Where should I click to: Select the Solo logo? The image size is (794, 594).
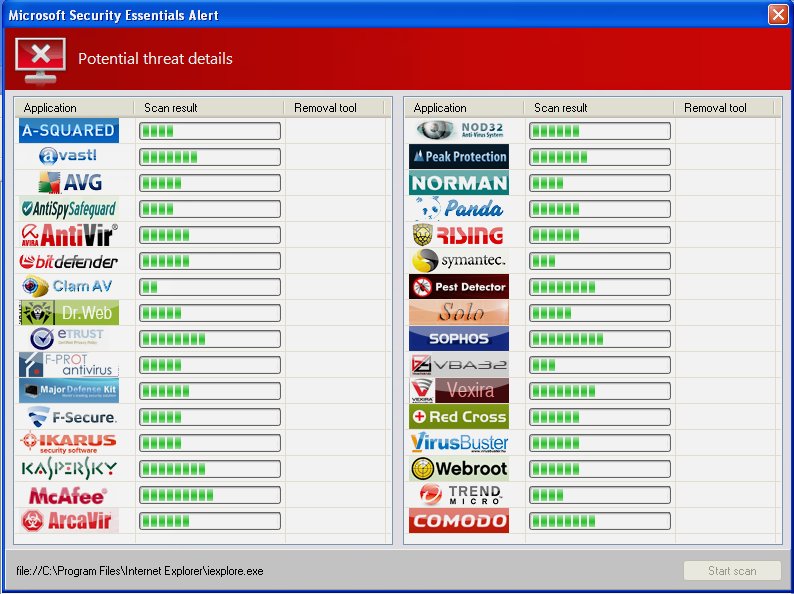(x=459, y=312)
